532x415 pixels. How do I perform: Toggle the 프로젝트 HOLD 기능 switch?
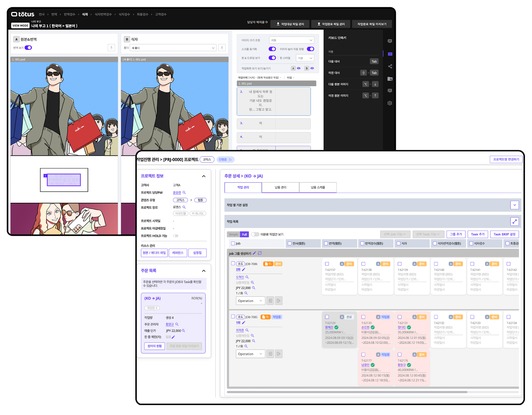(x=176, y=236)
